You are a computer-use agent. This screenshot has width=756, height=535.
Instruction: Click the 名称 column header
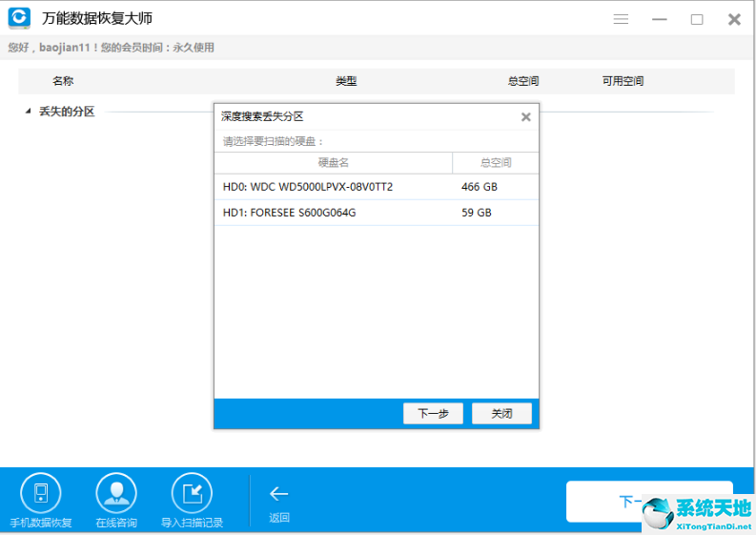(x=63, y=81)
